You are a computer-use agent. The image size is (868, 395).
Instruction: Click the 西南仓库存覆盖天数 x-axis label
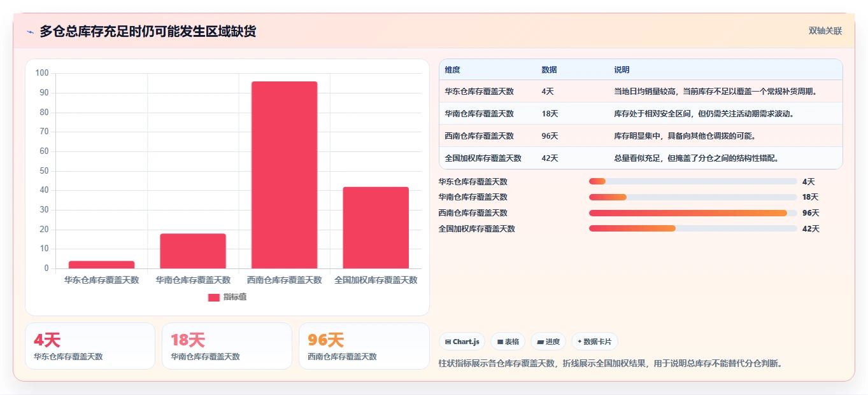(x=285, y=280)
